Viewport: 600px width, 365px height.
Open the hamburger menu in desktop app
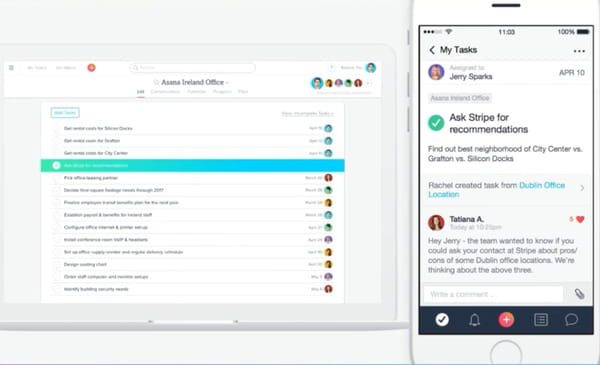(x=11, y=68)
